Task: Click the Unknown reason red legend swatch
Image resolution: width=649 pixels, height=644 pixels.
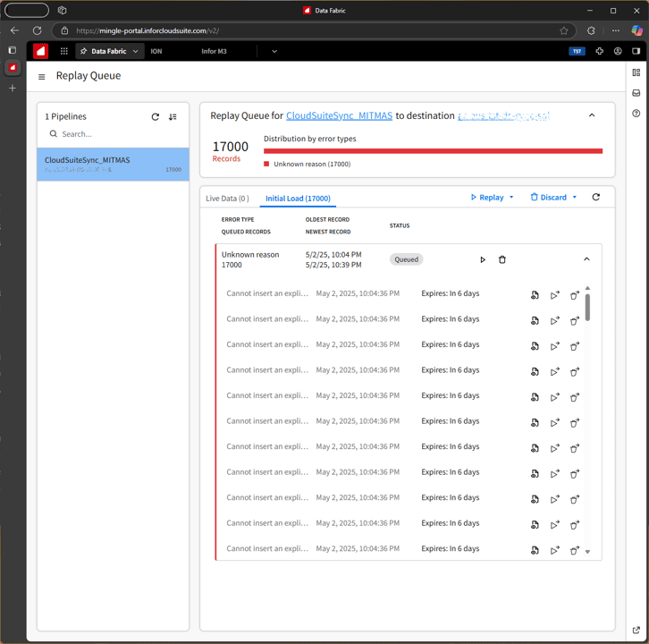Action: point(266,164)
